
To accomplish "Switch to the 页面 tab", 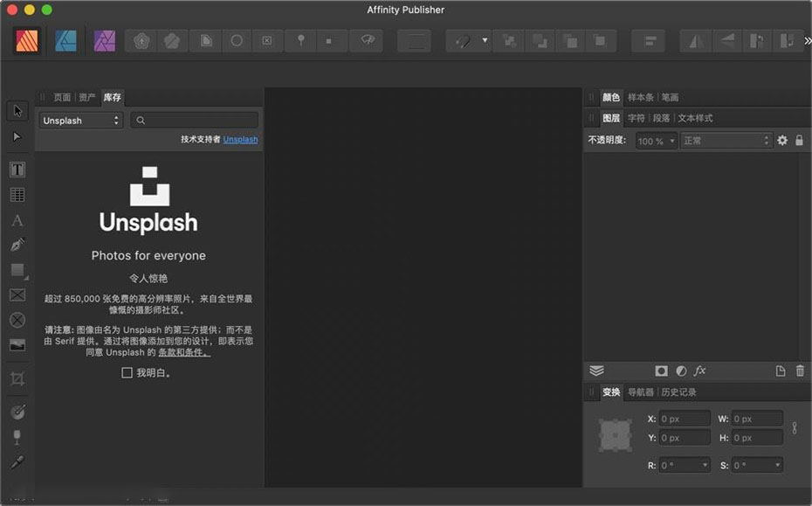I will [62, 98].
